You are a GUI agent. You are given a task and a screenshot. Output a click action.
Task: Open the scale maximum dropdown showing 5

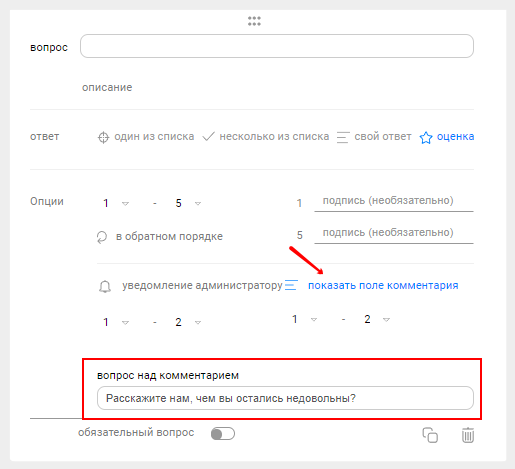point(188,203)
